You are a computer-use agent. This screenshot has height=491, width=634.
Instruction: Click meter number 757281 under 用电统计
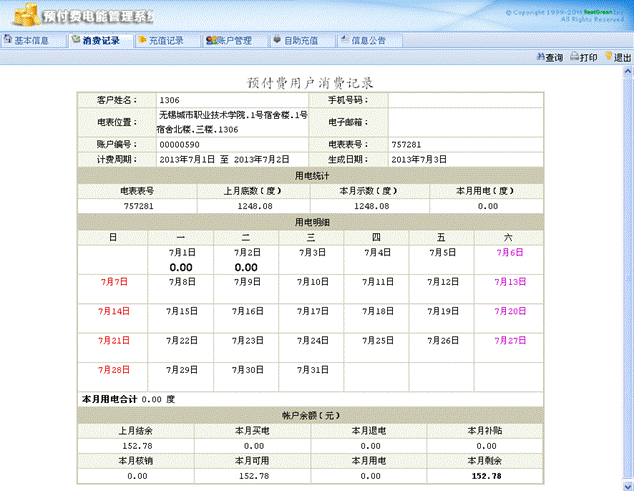[x=138, y=205]
